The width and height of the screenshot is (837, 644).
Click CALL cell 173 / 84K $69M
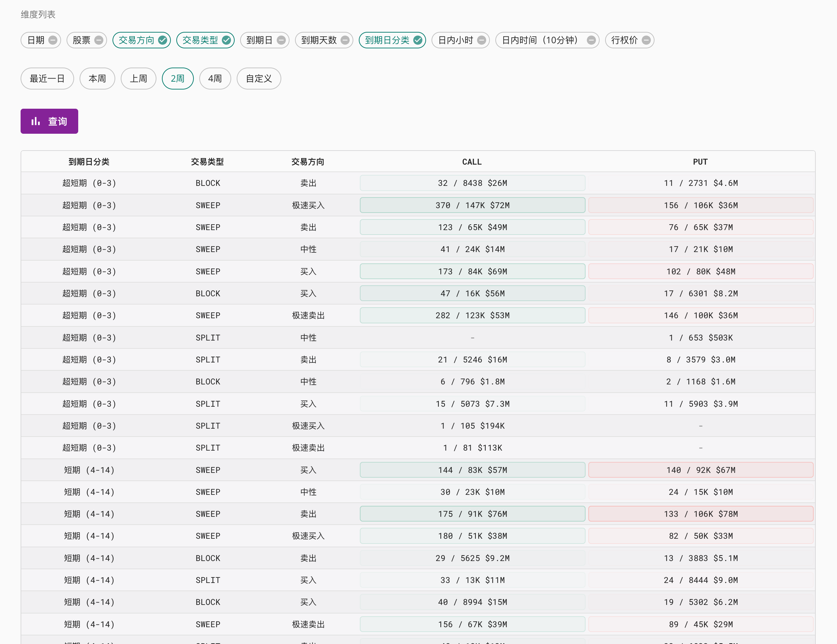473,271
